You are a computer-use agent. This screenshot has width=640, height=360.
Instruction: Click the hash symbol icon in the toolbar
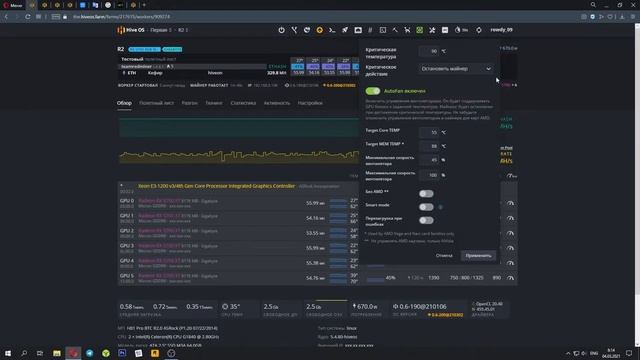pos(370,30)
